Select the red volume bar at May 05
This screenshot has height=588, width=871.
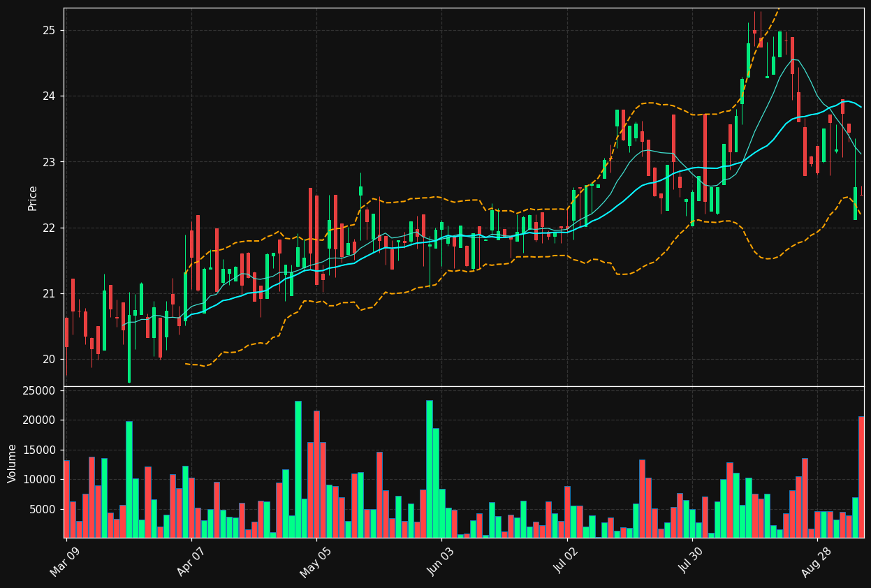click(316, 474)
